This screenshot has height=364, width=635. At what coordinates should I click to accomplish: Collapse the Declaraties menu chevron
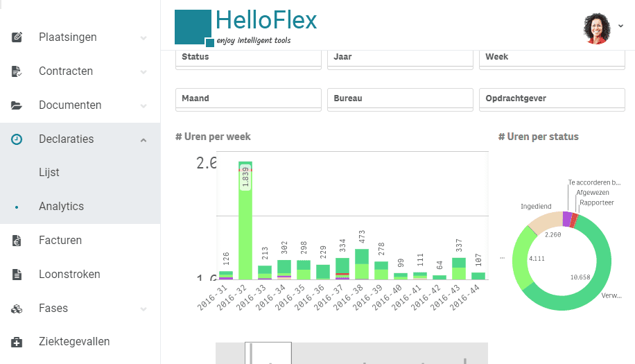(x=143, y=140)
